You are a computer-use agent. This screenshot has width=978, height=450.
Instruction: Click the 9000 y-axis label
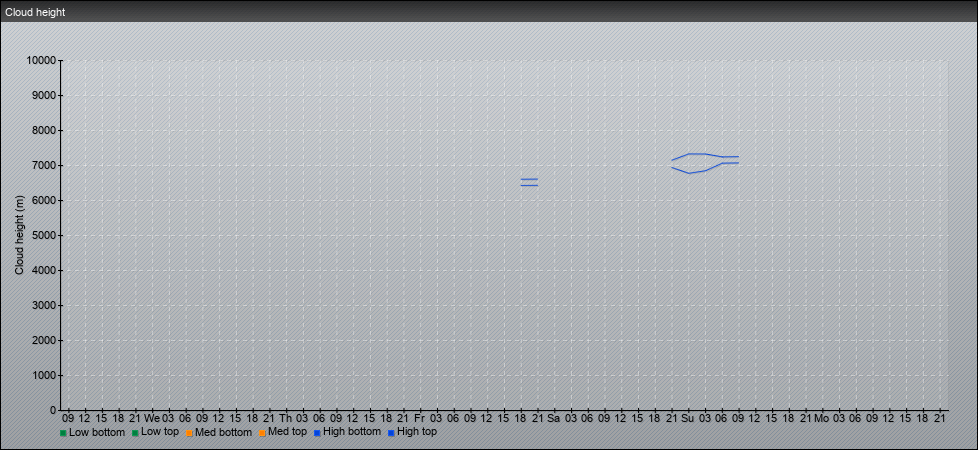tap(44, 95)
